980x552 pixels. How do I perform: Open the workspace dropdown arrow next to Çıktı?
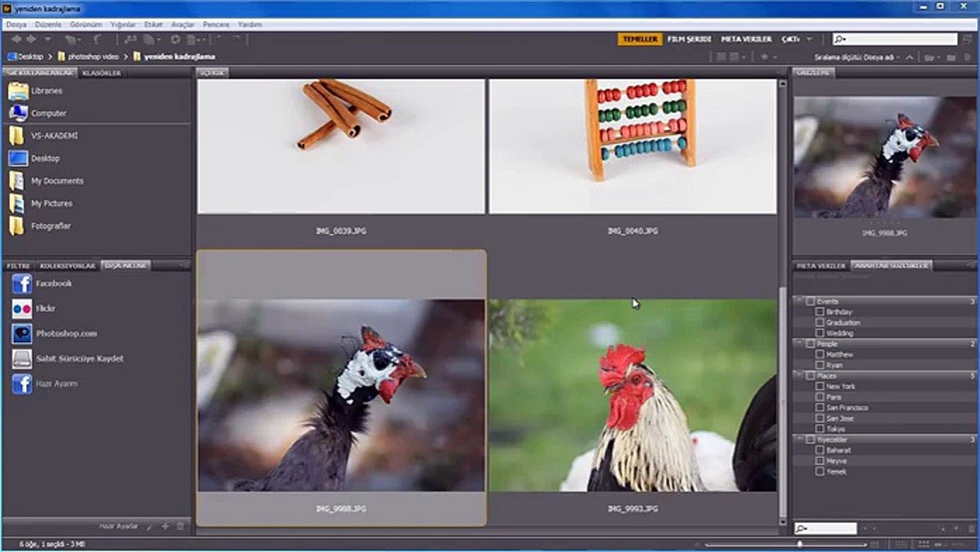809,39
